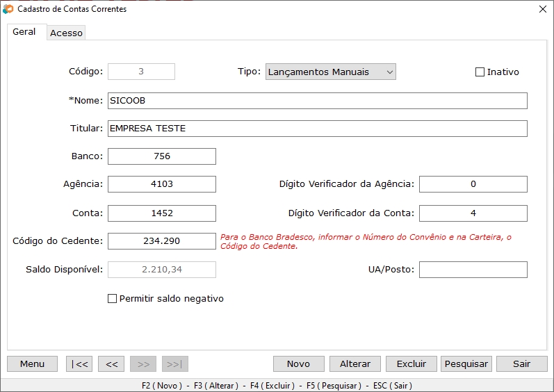
Task: Click the Excluir button
Action: (411, 364)
